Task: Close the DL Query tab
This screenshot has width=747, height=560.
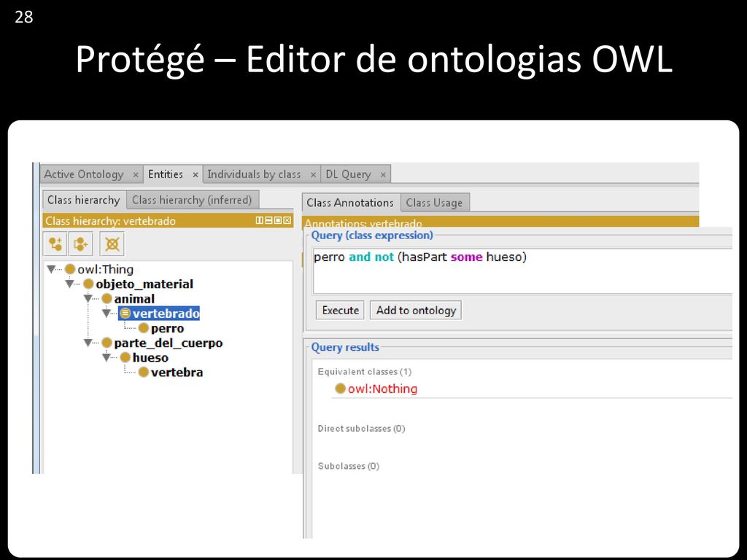Action: tap(383, 175)
